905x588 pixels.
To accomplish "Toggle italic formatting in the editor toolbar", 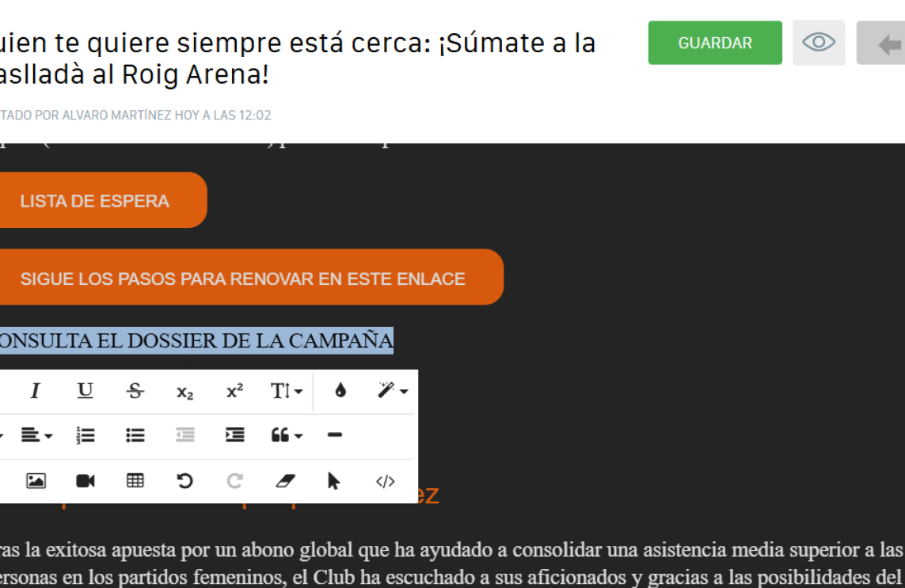I will pyautogui.click(x=35, y=391).
